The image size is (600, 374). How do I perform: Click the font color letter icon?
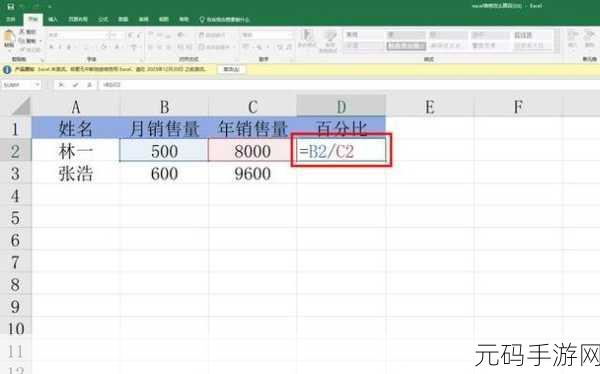pyautogui.click(x=117, y=47)
